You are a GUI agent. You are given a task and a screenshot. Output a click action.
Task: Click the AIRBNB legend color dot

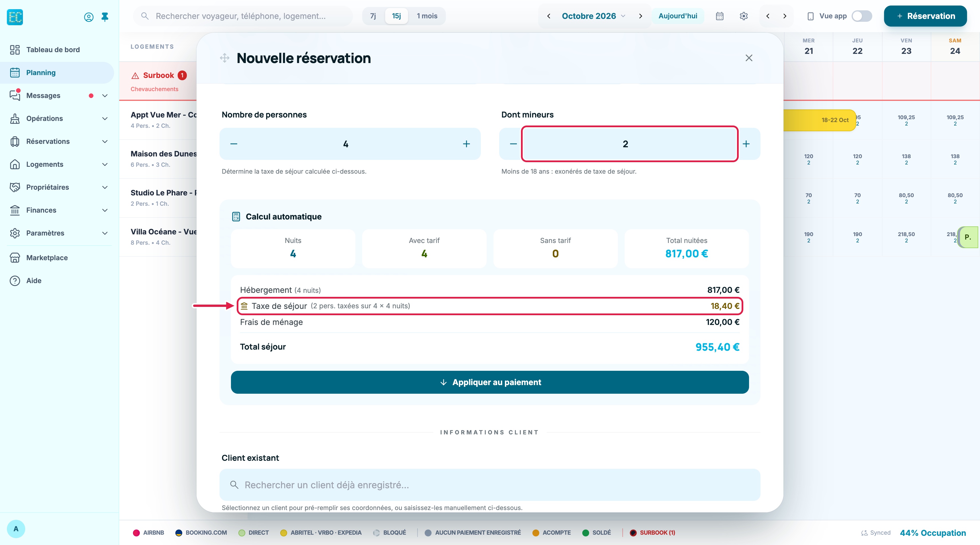coord(136,533)
